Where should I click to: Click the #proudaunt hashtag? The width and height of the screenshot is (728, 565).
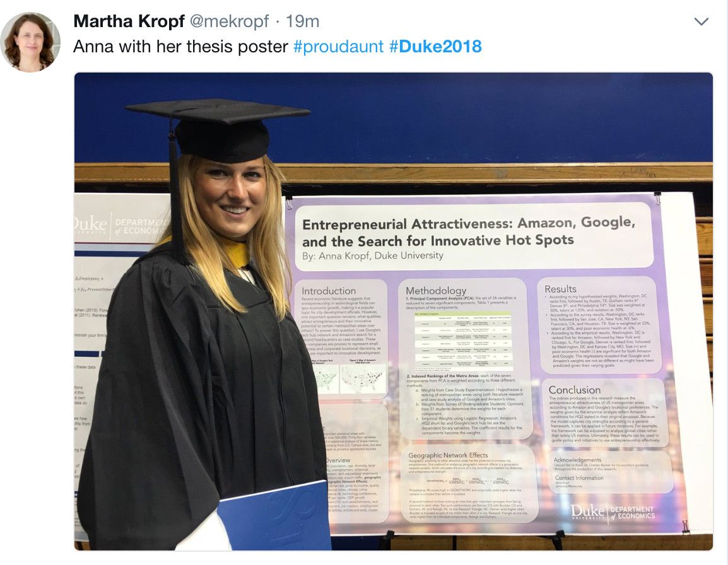tap(339, 47)
